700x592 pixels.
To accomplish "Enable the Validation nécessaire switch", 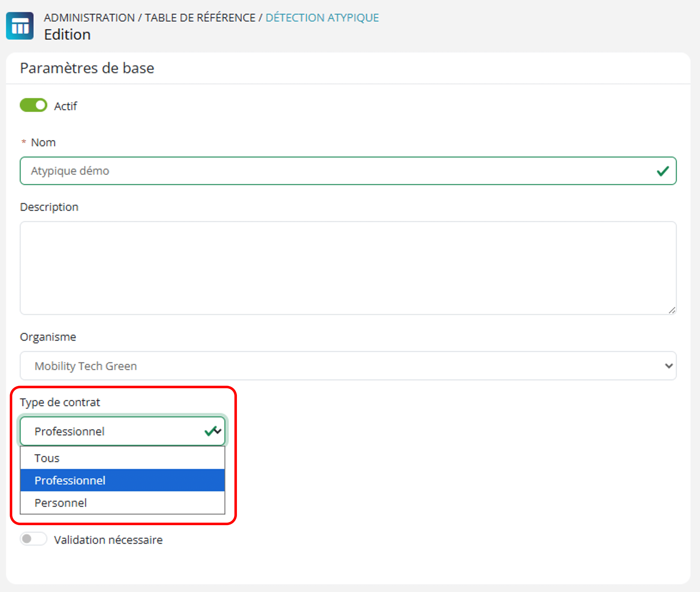I will point(34,539).
